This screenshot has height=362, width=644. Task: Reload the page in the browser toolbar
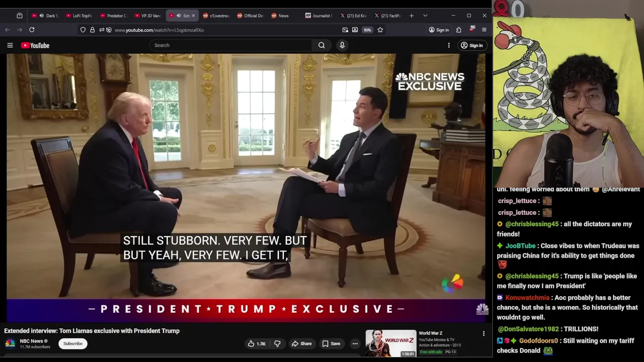click(32, 30)
